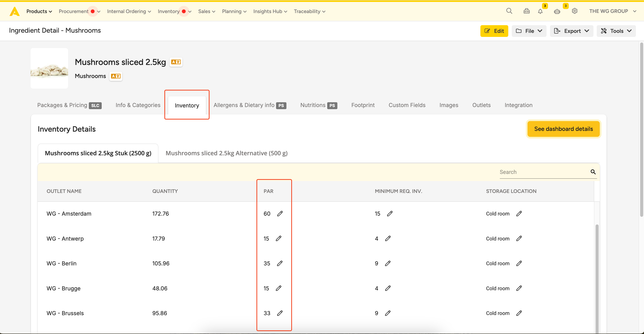
Task: Expand the Export dropdown
Action: (572, 31)
